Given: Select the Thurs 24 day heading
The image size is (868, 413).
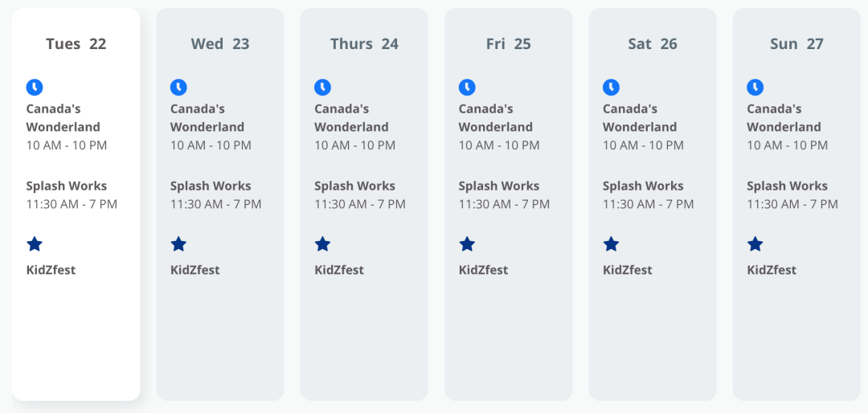Looking at the screenshot, I should [x=364, y=43].
